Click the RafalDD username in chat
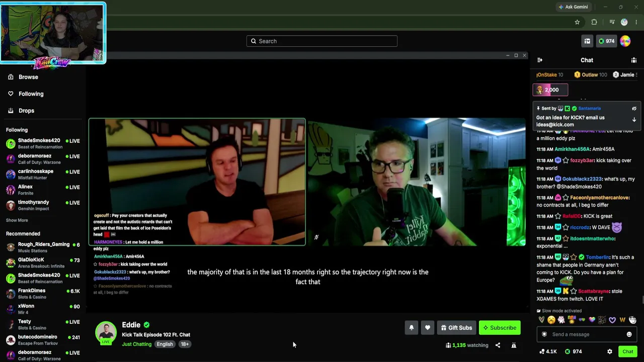This screenshot has height=362, width=644. pos(572,216)
